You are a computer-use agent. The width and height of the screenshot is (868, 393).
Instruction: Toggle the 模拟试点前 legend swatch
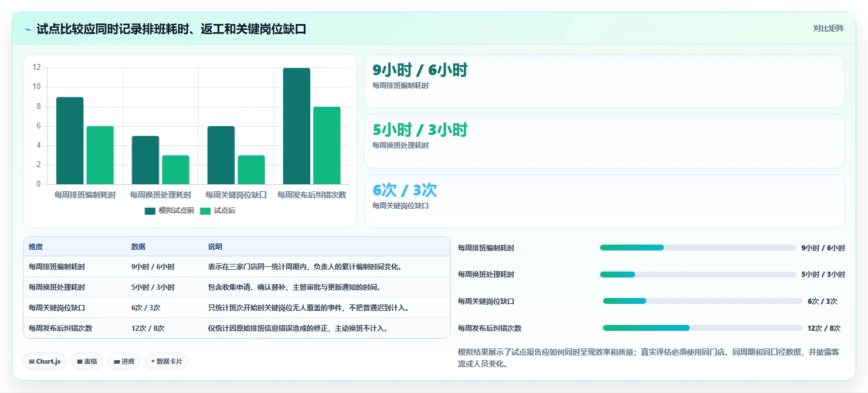tap(150, 211)
